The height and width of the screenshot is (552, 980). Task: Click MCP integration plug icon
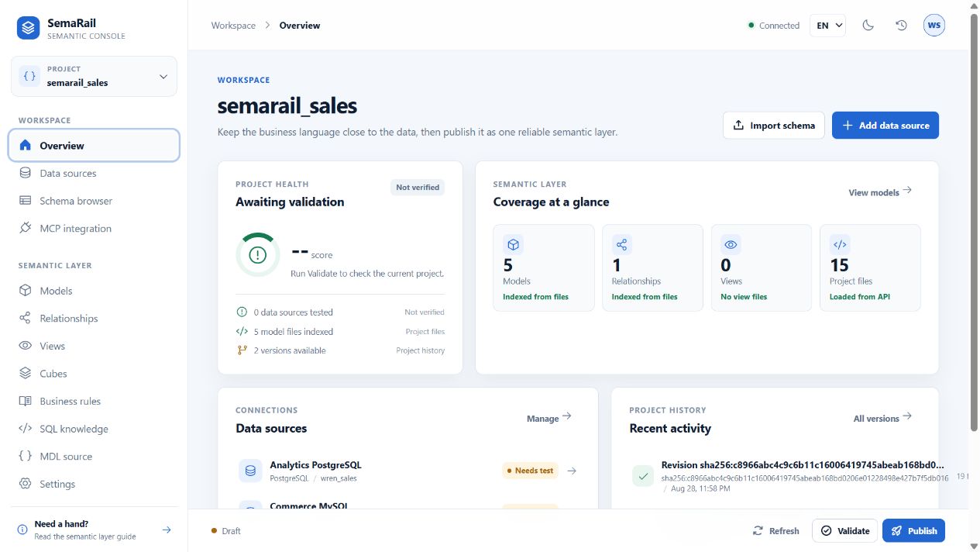pyautogui.click(x=26, y=229)
